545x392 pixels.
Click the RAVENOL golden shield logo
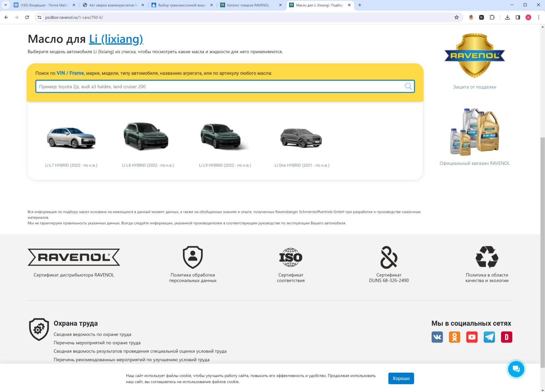point(474,55)
